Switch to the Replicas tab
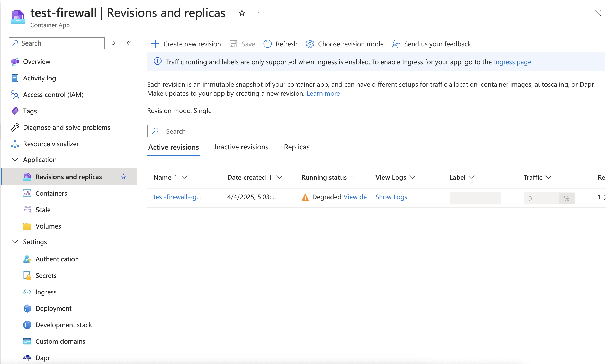 click(297, 147)
